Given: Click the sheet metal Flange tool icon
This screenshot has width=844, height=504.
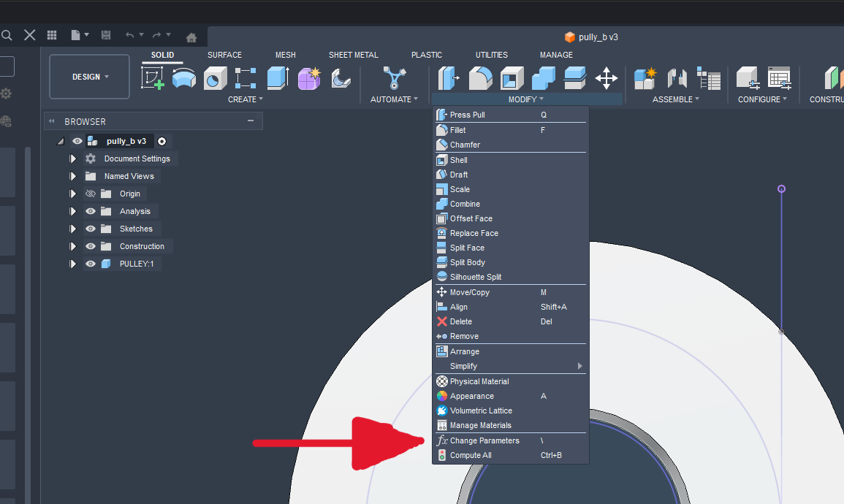Looking at the screenshot, I should [341, 78].
